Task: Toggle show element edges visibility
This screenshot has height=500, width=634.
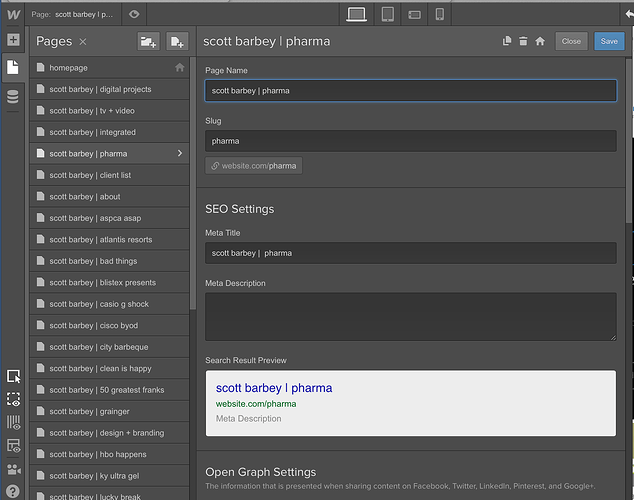Action: (13, 399)
